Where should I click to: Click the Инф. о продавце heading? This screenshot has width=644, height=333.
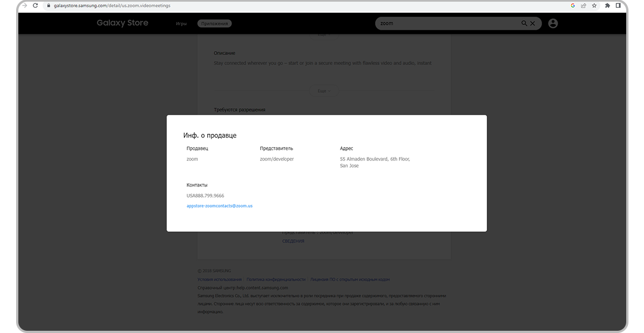pyautogui.click(x=210, y=135)
